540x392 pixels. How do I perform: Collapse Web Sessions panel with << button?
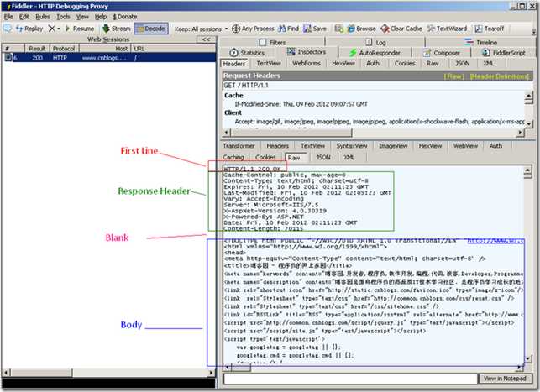click(207, 39)
